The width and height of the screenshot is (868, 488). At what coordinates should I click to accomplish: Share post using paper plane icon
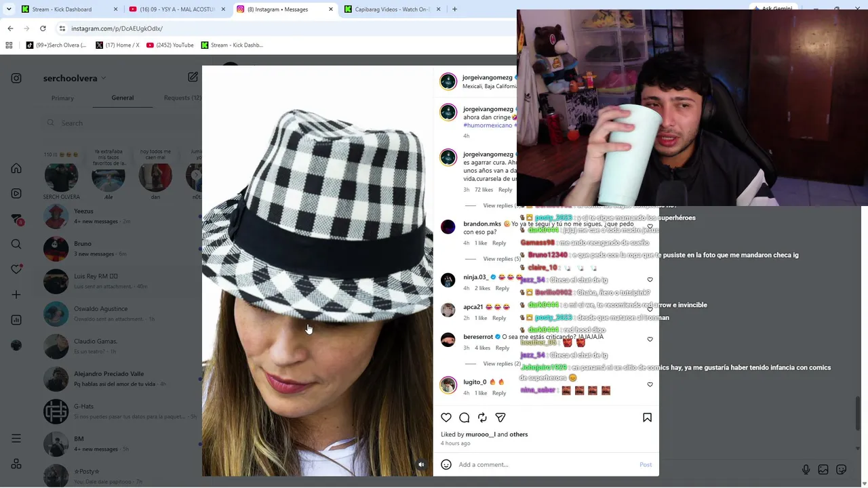500,418
